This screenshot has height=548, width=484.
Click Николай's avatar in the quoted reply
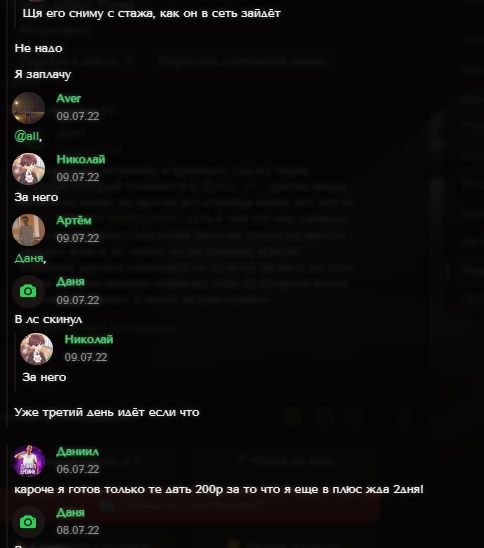pyautogui.click(x=36, y=349)
